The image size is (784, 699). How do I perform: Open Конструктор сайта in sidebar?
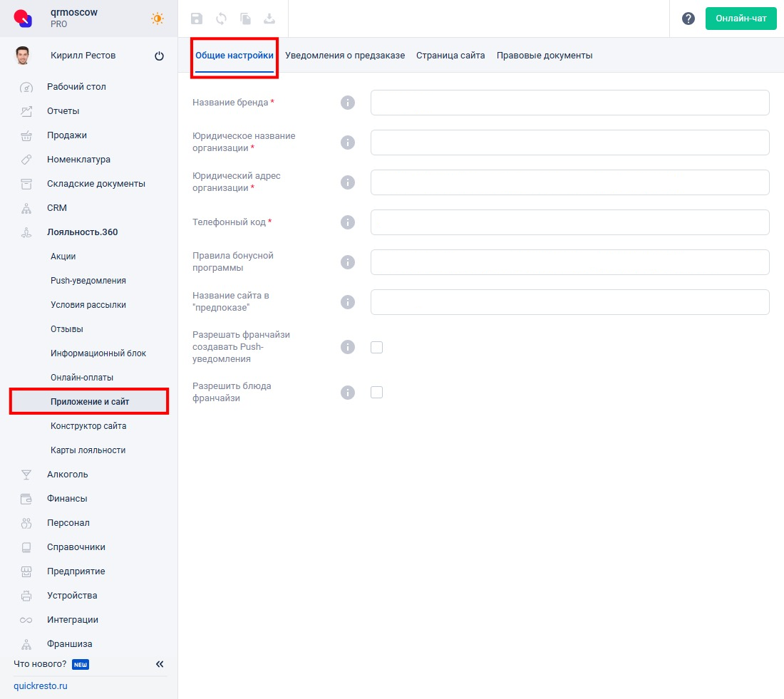(x=88, y=426)
